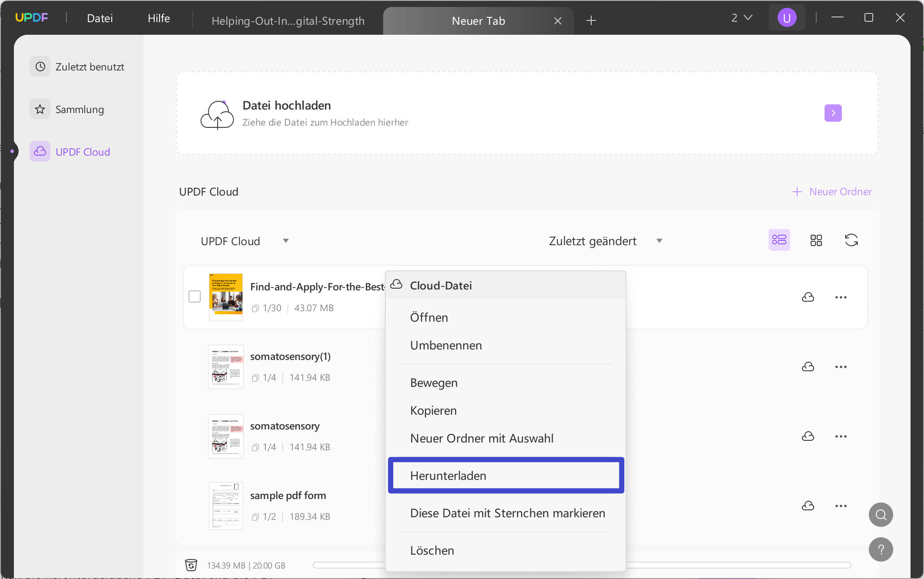Click purple arrow button in upload area
Image resolution: width=924 pixels, height=579 pixels.
click(x=833, y=113)
